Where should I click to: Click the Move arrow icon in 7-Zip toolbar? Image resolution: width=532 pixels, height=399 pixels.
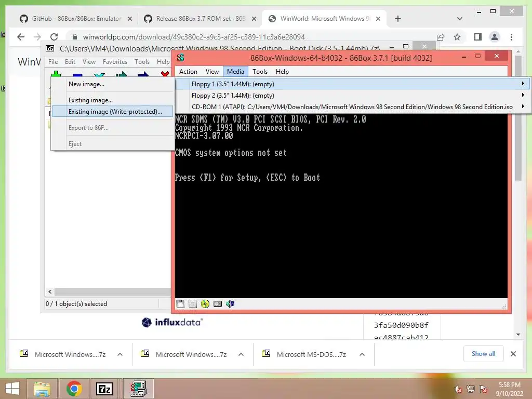(x=143, y=75)
